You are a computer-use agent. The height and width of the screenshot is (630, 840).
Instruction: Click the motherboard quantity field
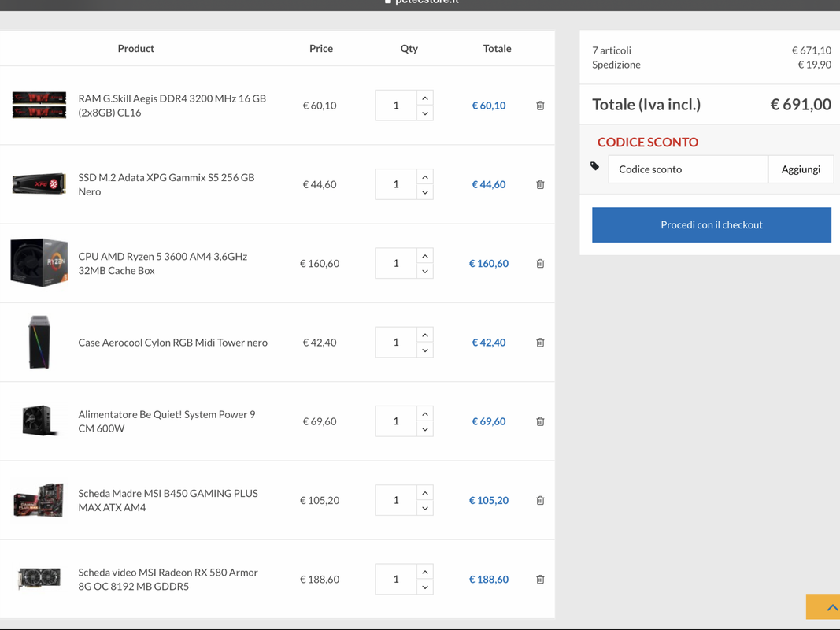point(396,500)
